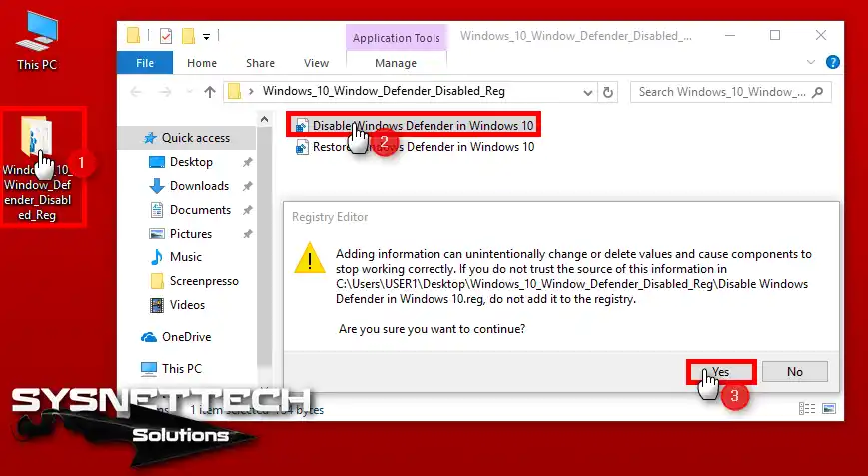Select the Application Tools contextual tab
868x476 pixels.
click(x=397, y=38)
